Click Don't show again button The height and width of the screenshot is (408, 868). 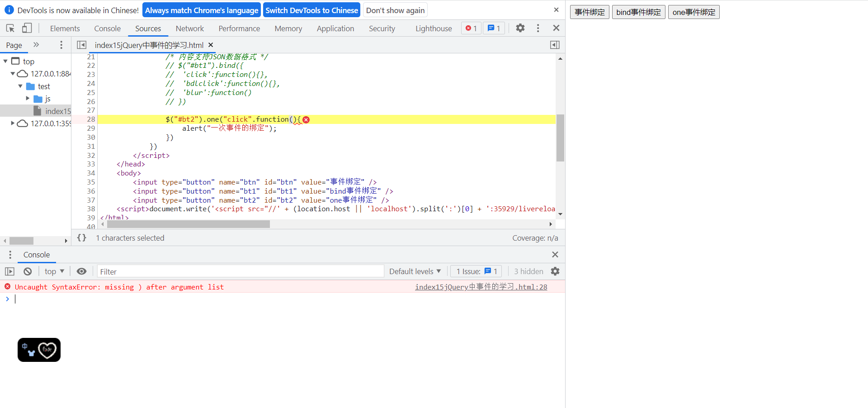tap(395, 10)
